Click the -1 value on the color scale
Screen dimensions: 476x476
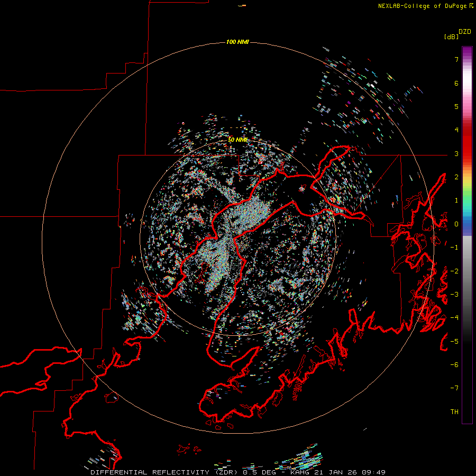pyautogui.click(x=454, y=248)
